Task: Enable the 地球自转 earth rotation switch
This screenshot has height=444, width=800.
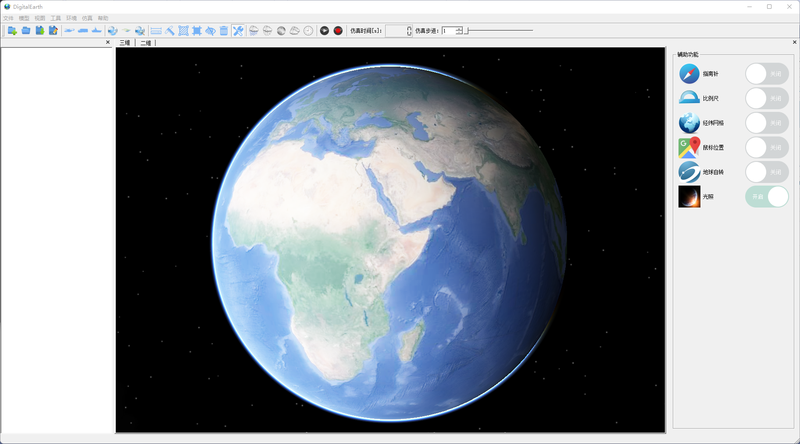Action: point(767,172)
